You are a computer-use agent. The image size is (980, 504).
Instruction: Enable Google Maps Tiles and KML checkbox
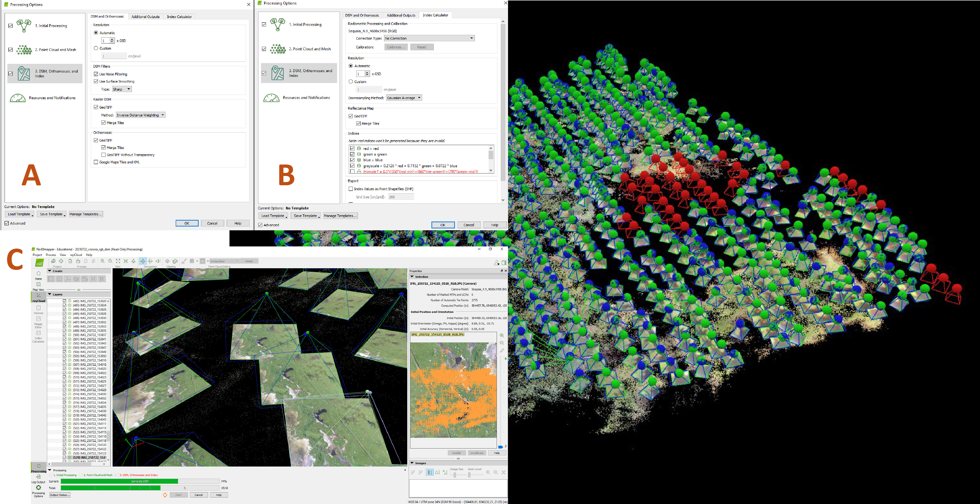[x=96, y=162]
